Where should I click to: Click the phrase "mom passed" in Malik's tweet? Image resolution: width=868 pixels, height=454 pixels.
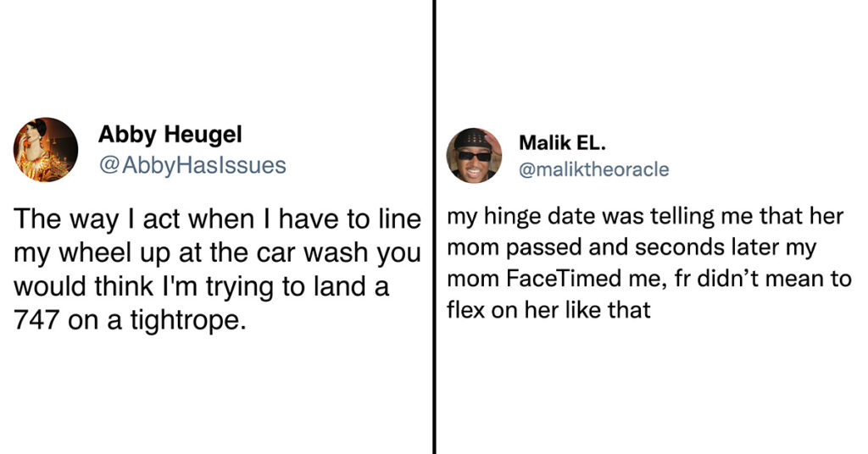[x=515, y=247]
